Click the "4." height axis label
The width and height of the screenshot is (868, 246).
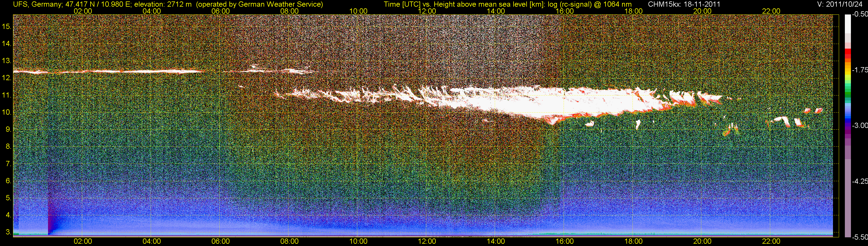click(9, 215)
